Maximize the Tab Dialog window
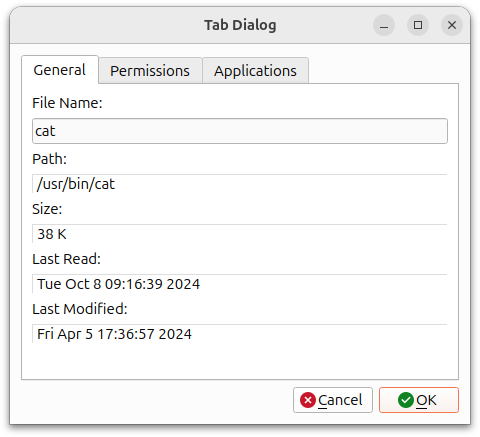Image resolution: width=480 pixels, height=437 pixels. click(418, 25)
